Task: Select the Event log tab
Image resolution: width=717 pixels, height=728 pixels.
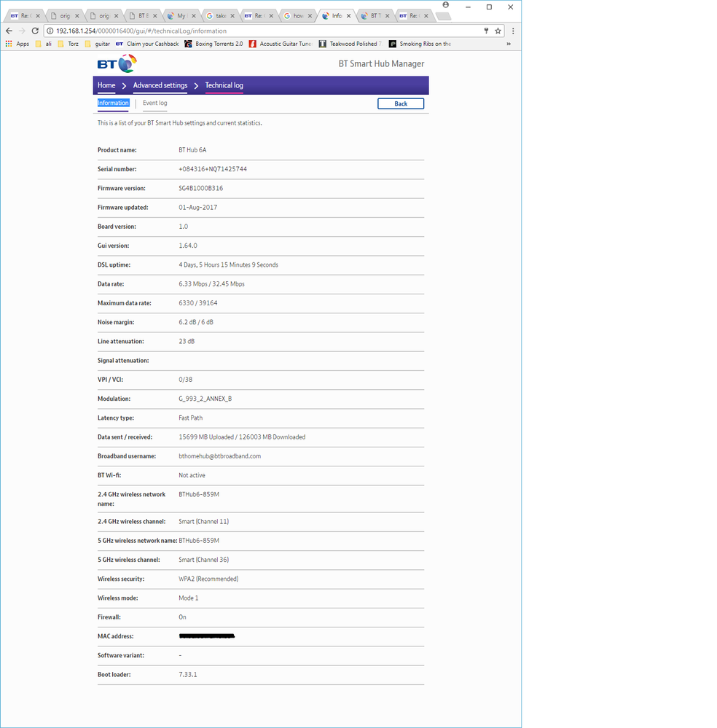Action: click(154, 103)
